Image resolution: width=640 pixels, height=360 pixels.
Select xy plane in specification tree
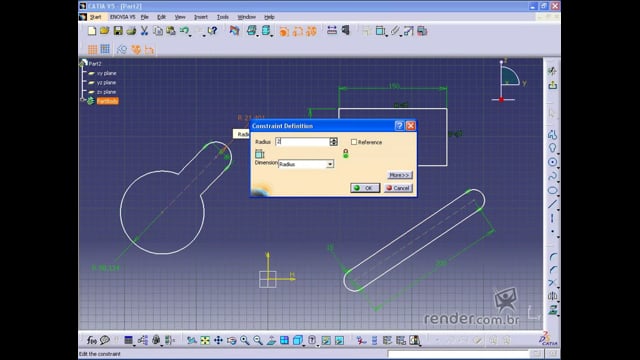point(106,73)
